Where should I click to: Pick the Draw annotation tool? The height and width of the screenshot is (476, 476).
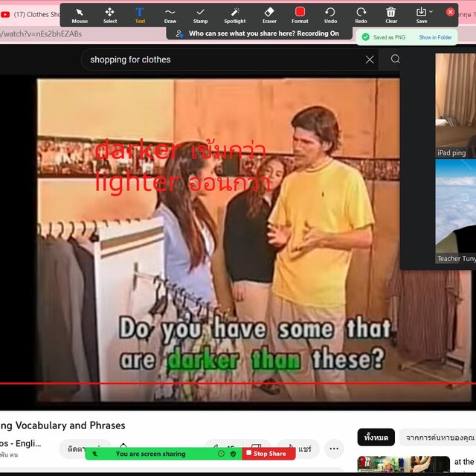click(x=170, y=16)
